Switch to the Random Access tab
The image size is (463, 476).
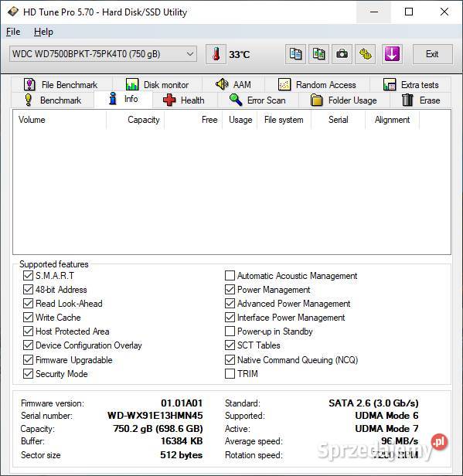pyautogui.click(x=317, y=84)
